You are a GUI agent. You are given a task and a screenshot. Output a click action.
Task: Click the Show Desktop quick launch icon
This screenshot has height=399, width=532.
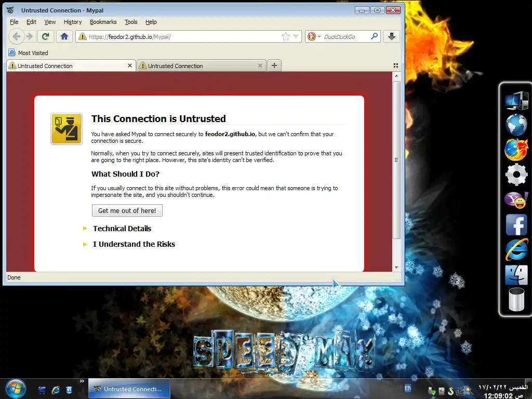[x=42, y=390]
